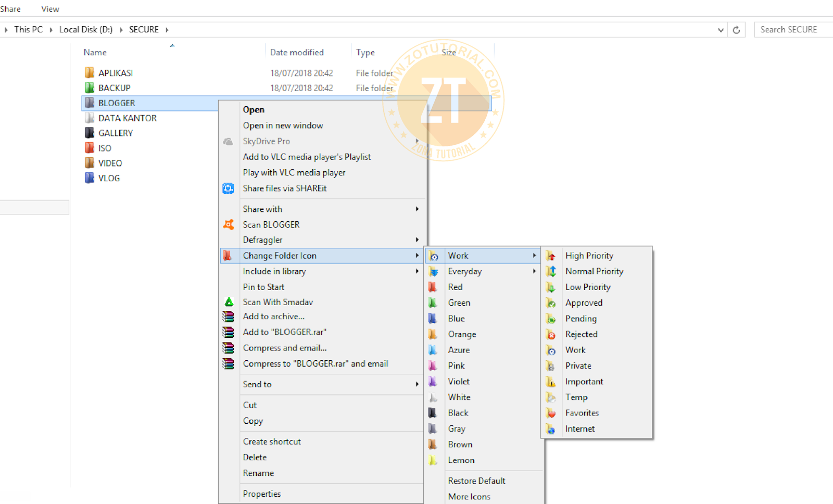Click the WinRAR Add to archive icon
This screenshot has width=833, height=504.
coord(228,316)
